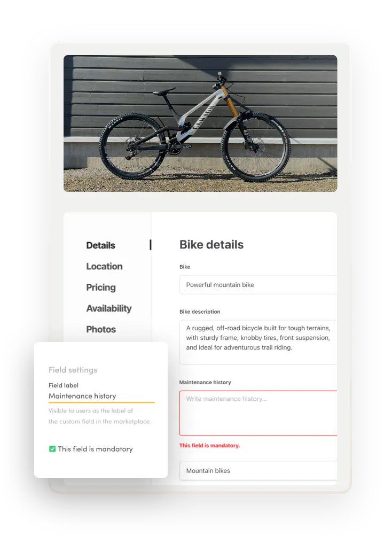Go to the Availability tab
The width and height of the screenshot is (392, 543).
pyautogui.click(x=109, y=308)
